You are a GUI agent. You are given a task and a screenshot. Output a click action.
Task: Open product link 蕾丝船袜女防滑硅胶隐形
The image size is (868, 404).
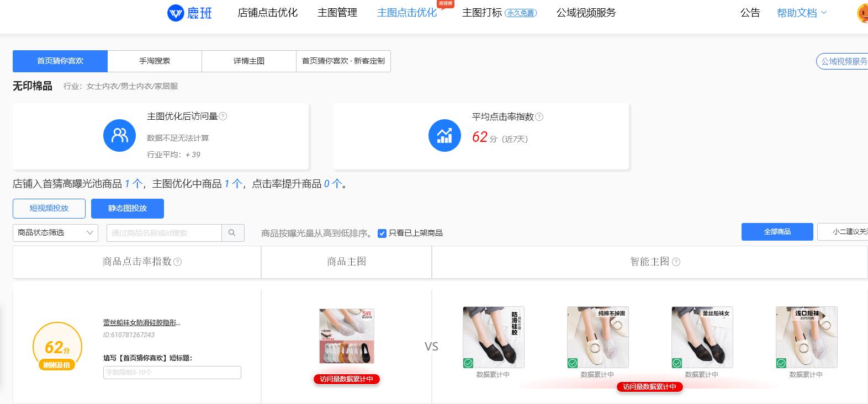tap(142, 323)
